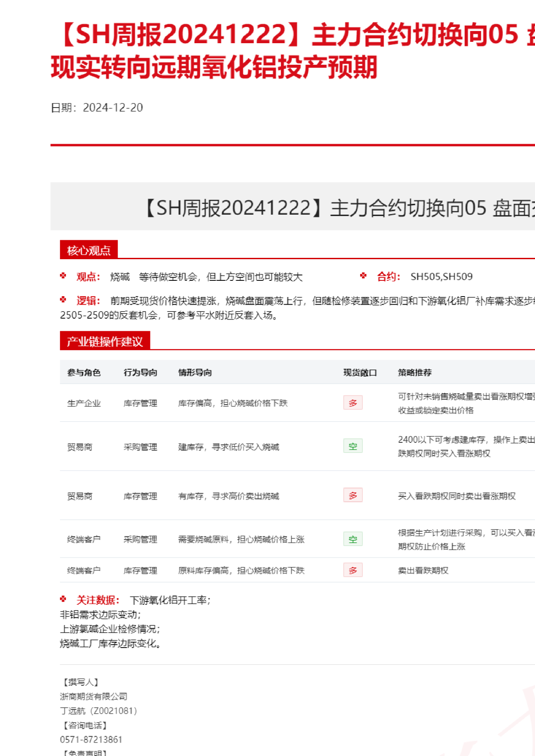Image resolution: width=535 pixels, height=756 pixels.
Task: Click the author name 丁远航
Action: (73, 711)
